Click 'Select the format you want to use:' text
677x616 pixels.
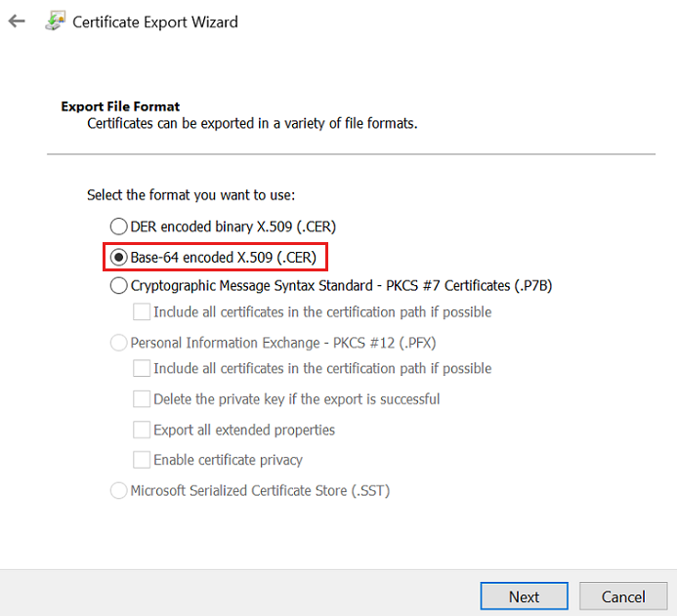[x=190, y=195]
